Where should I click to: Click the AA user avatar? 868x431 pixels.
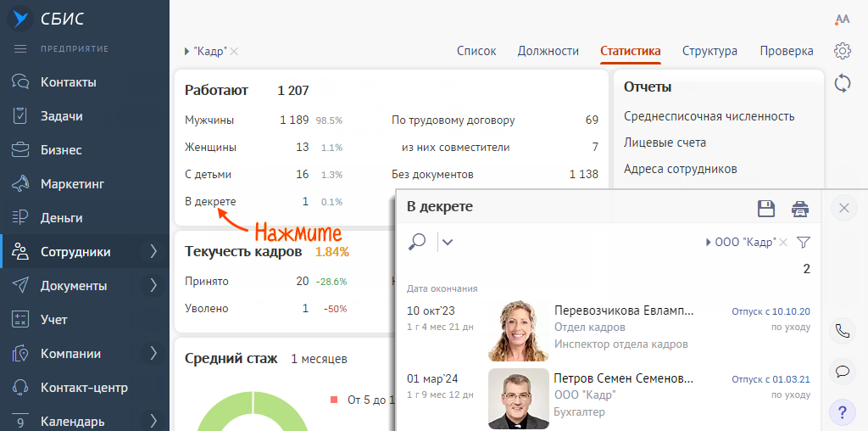coord(842,20)
